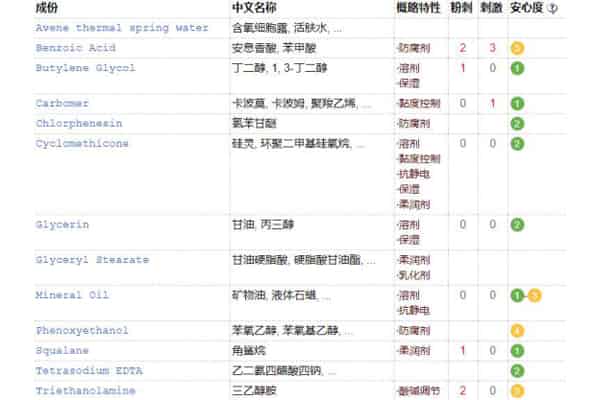Viewport: 600px width, 400px height.
Task: Click the green safety badge for Cyclomethicone
Action: click(517, 144)
